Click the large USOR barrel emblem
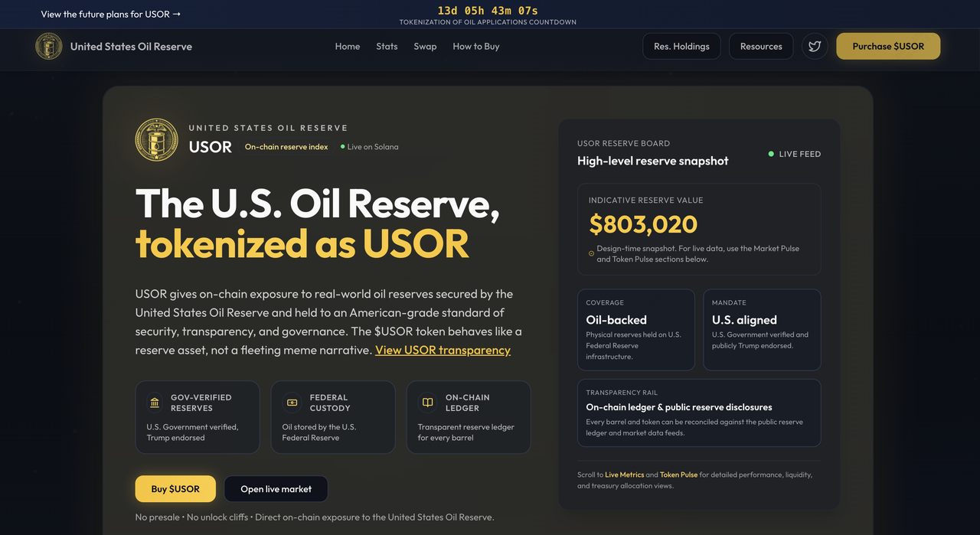This screenshot has width=980, height=535. tap(156, 139)
